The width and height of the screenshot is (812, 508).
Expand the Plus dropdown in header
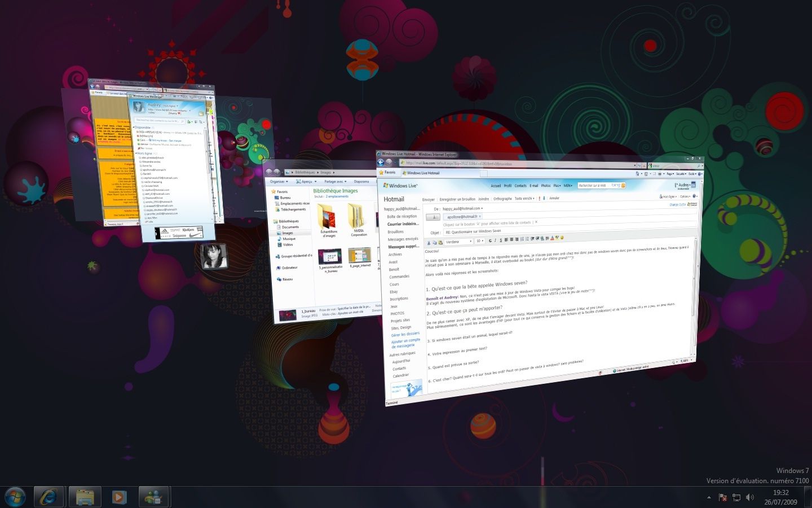557,186
